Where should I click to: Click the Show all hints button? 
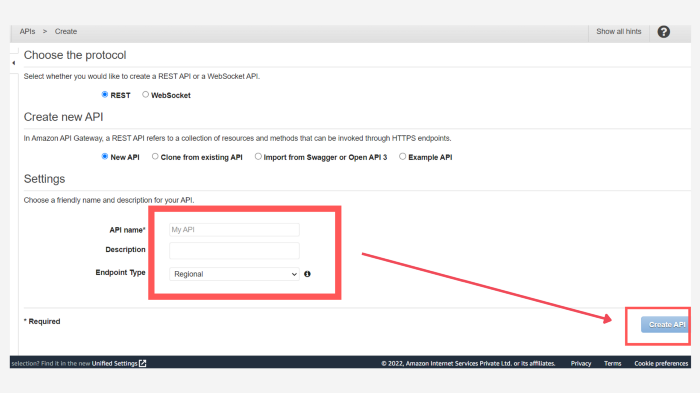619,31
